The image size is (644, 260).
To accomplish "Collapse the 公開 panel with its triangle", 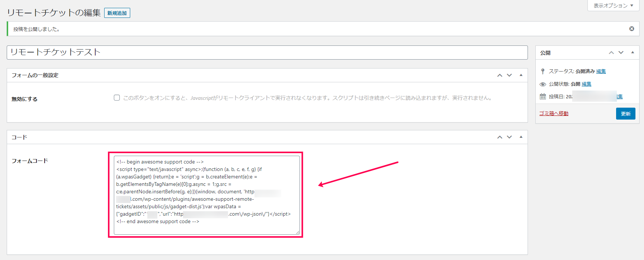I will click(x=632, y=53).
